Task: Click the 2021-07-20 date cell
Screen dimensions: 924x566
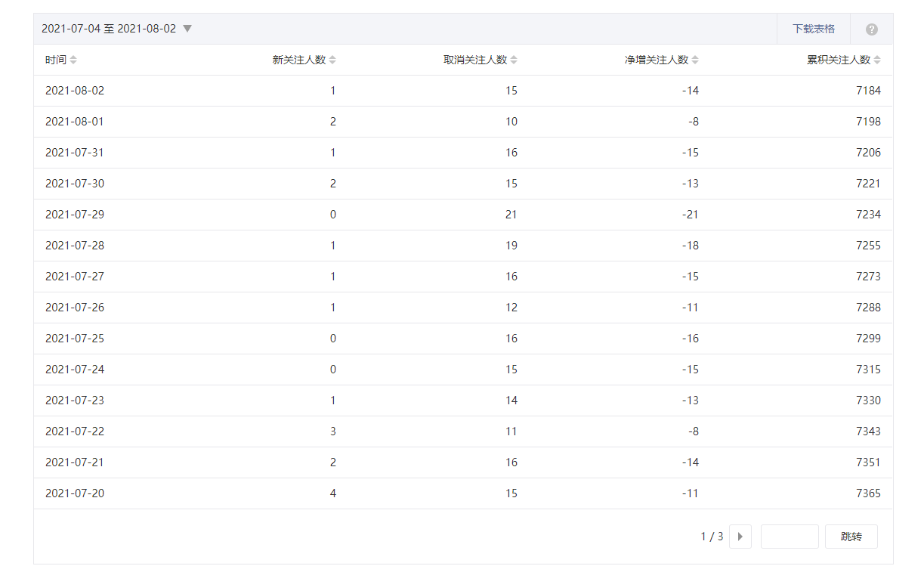Action: click(75, 493)
